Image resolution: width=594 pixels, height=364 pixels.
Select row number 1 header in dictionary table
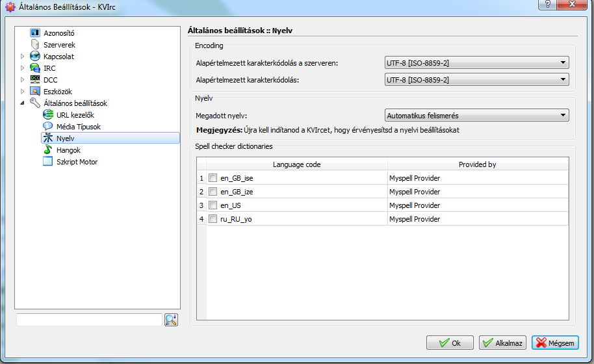pyautogui.click(x=201, y=177)
